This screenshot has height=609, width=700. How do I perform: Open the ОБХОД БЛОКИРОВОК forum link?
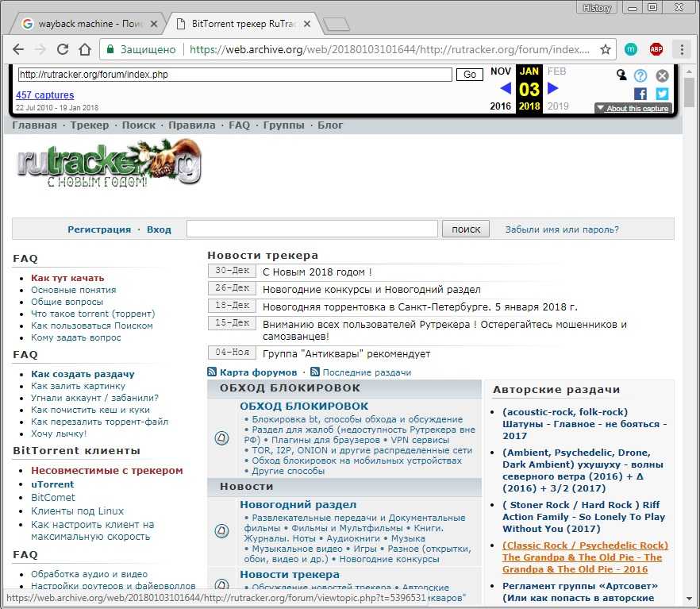[x=304, y=406]
